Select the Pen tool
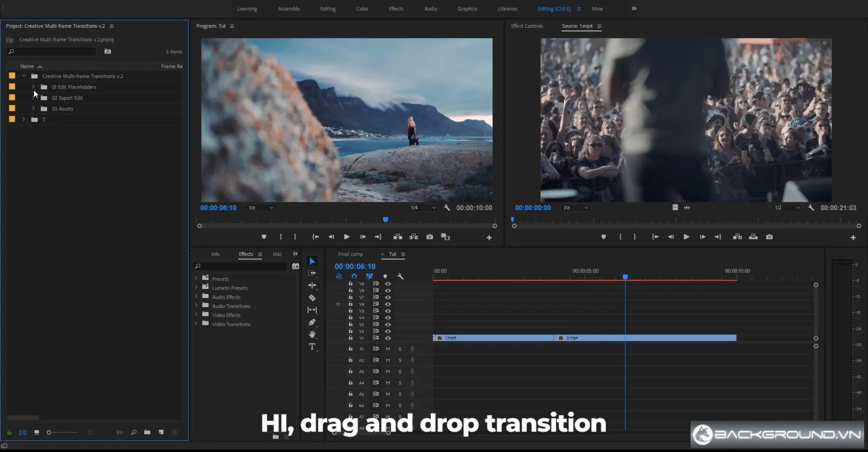The height and width of the screenshot is (452, 868). 312,322
